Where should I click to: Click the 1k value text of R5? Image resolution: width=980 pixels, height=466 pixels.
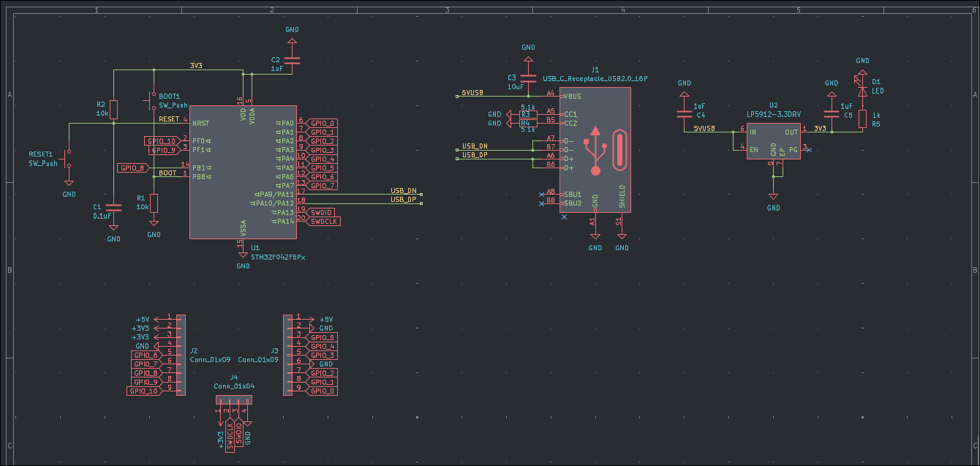point(875,115)
